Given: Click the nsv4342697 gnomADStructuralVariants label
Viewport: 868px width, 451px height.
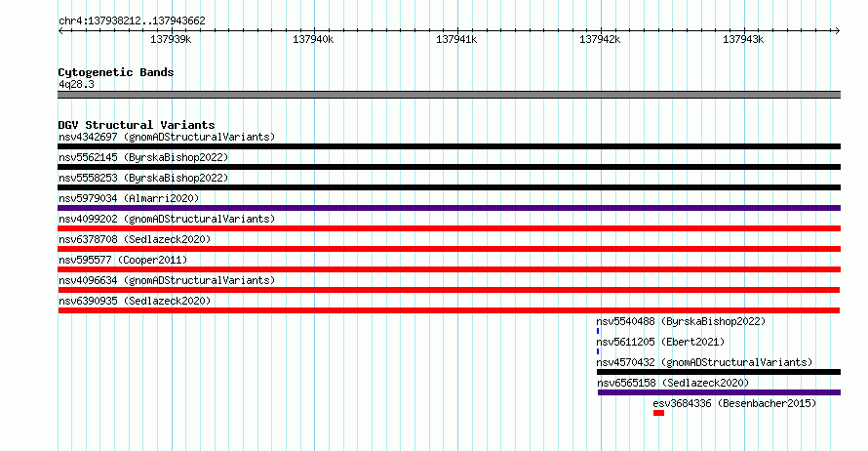Looking at the screenshot, I should point(167,137).
